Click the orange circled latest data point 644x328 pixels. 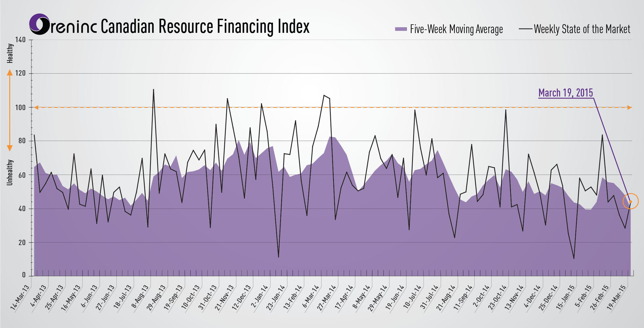630,201
